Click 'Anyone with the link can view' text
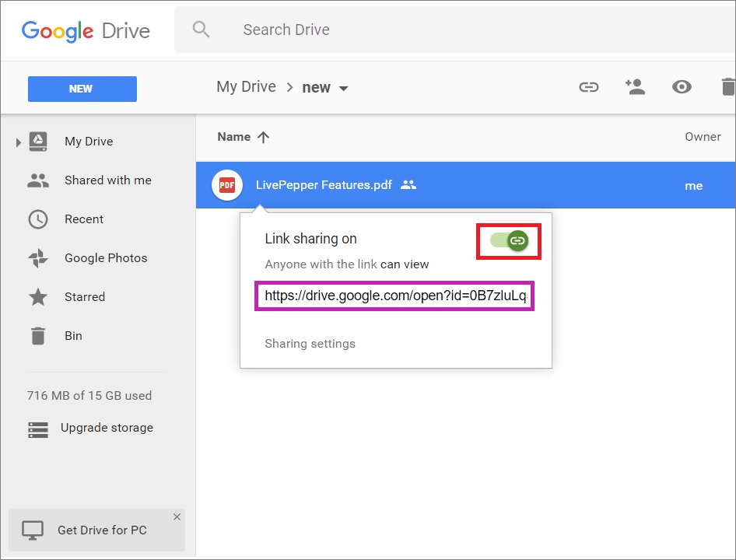 click(347, 264)
